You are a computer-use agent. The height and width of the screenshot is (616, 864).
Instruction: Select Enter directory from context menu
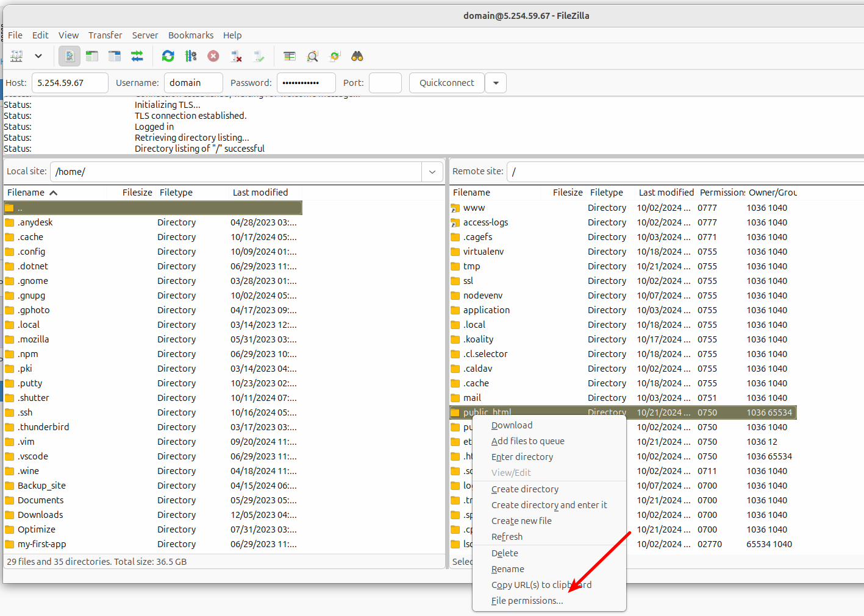(549, 457)
